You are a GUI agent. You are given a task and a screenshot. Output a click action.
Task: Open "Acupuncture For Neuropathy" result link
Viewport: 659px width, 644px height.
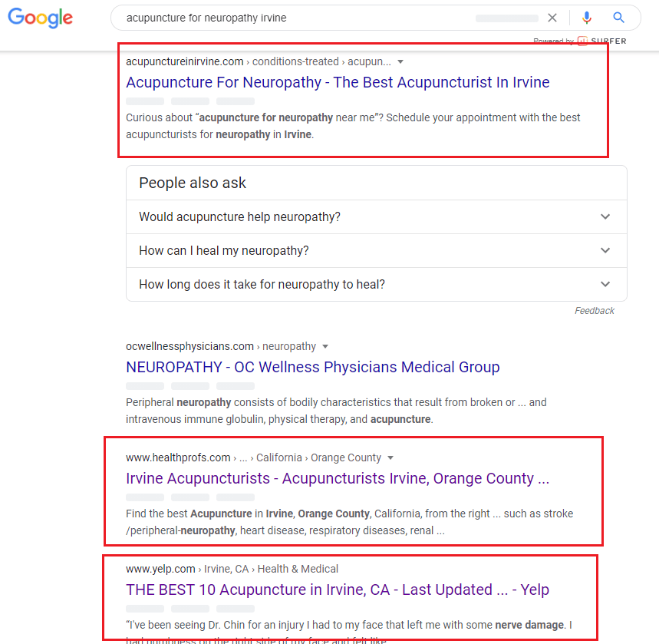[x=338, y=83]
